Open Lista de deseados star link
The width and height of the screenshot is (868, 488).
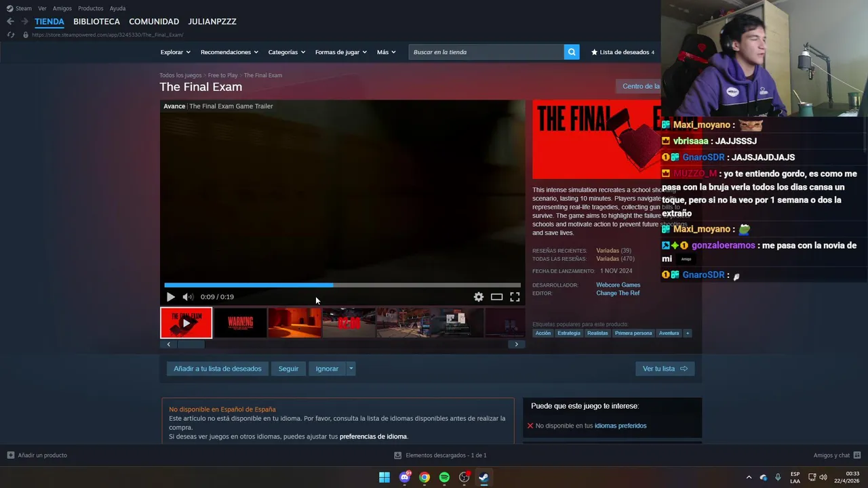[623, 52]
